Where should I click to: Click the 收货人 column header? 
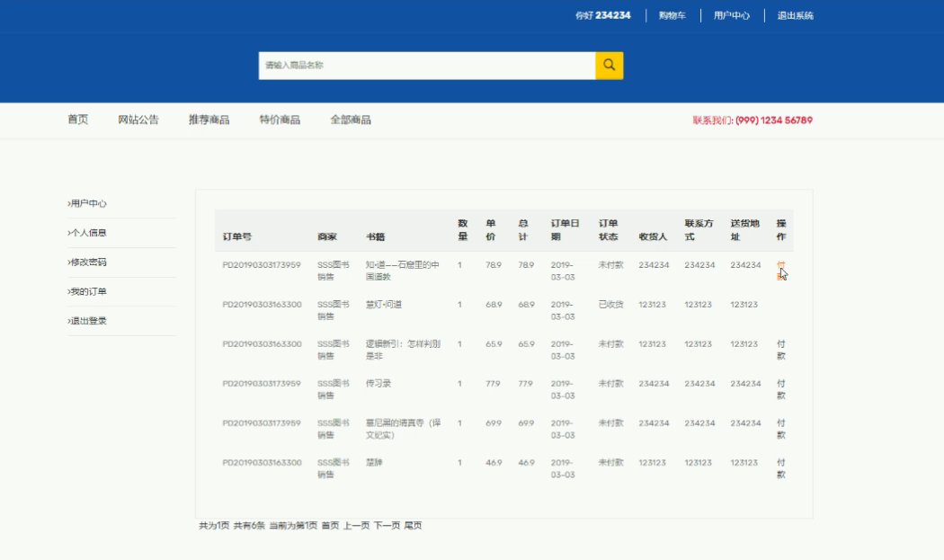click(654, 236)
